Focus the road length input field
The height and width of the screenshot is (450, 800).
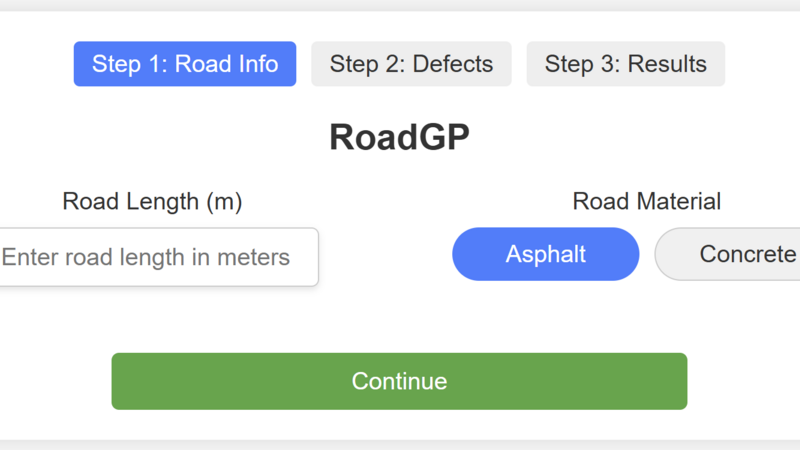point(155,257)
